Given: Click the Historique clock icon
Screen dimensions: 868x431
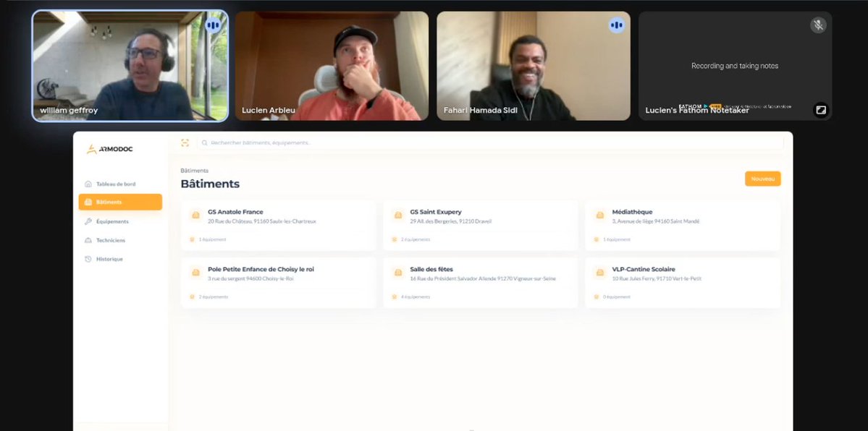Looking at the screenshot, I should [x=88, y=259].
